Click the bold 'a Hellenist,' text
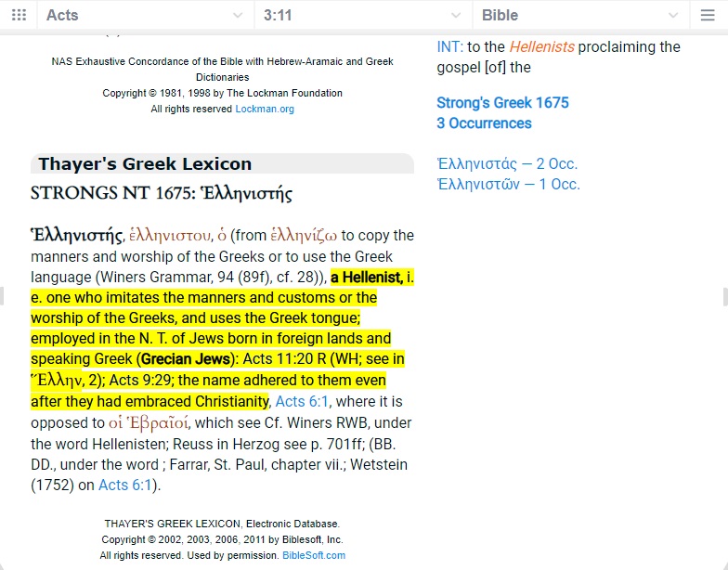 click(367, 277)
